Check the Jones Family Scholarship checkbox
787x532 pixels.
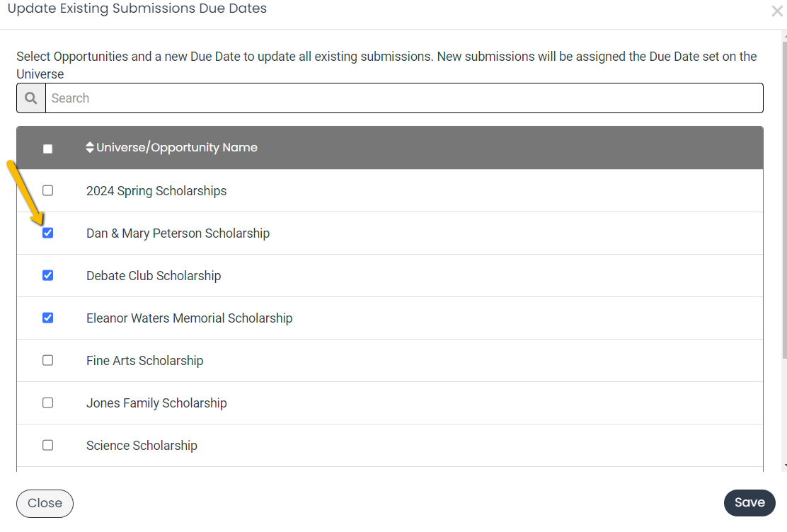tap(47, 403)
